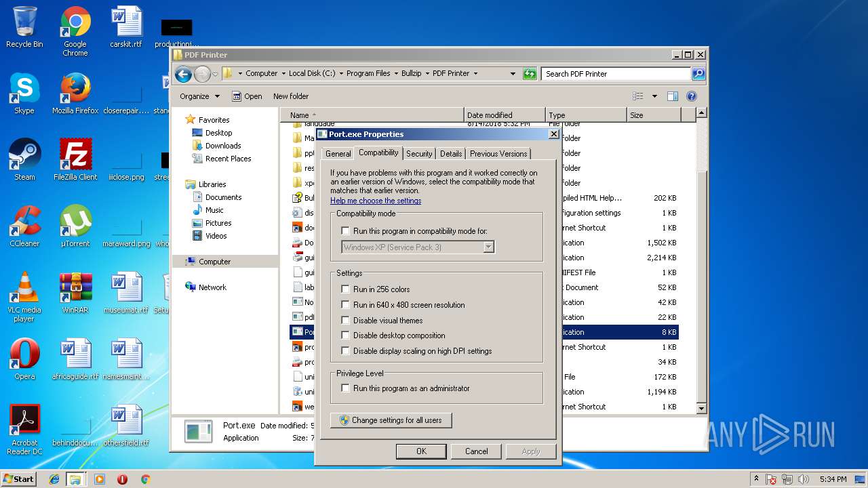The height and width of the screenshot is (488, 868).
Task: Enable Run this program in compatibility mode
Action: click(346, 231)
